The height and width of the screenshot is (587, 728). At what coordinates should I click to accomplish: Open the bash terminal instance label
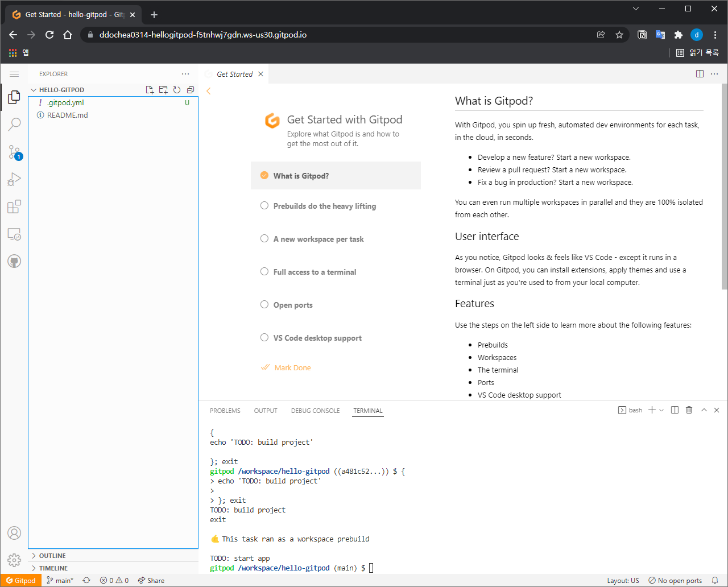click(630, 410)
